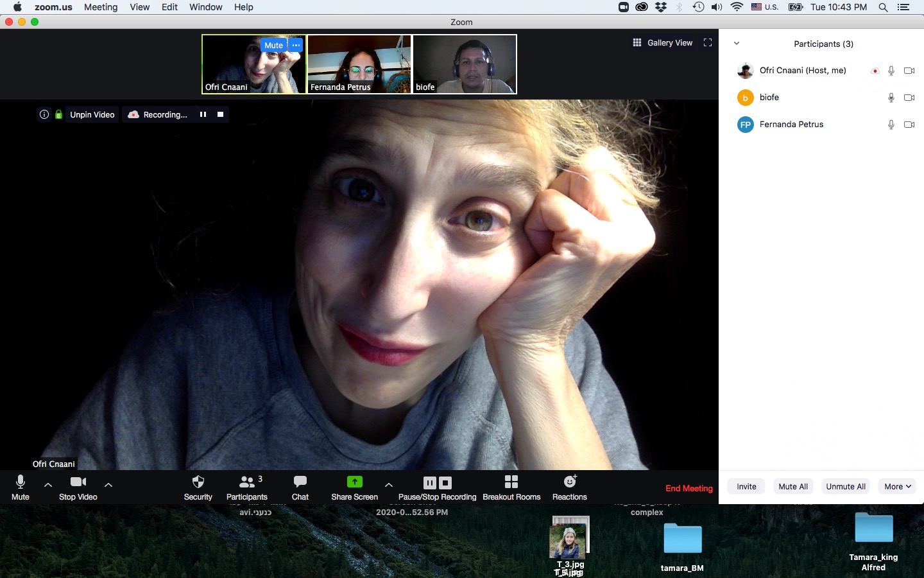Stop recording via top-left stop icon
The height and width of the screenshot is (578, 924).
pos(220,114)
